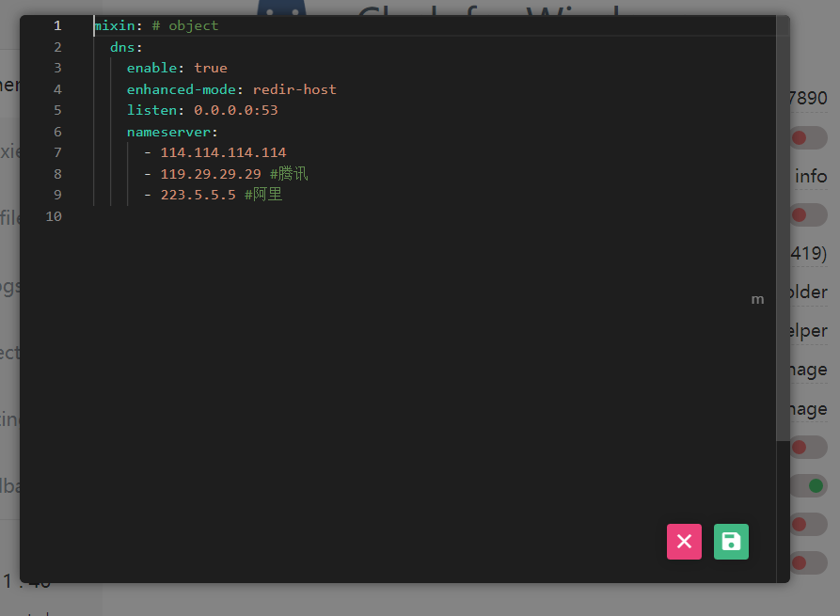The image size is (840, 616).
Task: Select the "redir-host" value
Action: pyautogui.click(x=294, y=89)
